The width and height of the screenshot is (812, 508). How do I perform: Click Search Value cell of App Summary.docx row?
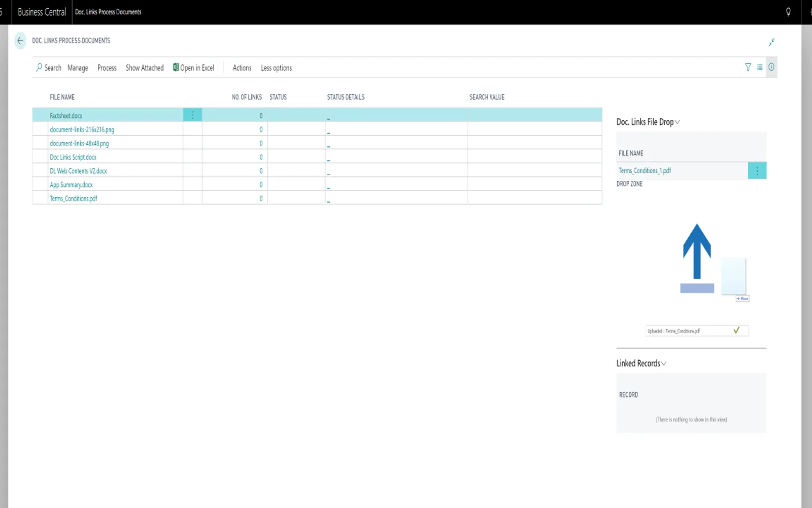click(534, 185)
